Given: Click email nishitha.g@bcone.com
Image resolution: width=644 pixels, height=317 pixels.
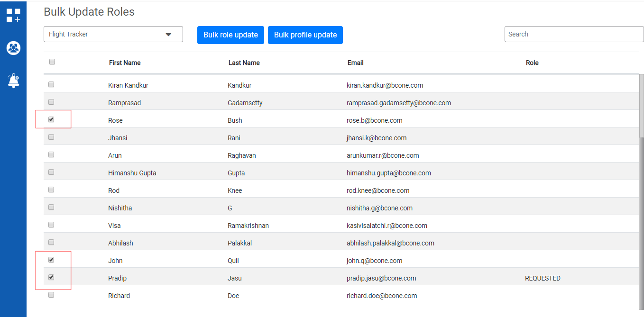Looking at the screenshot, I should pyautogui.click(x=379, y=208).
